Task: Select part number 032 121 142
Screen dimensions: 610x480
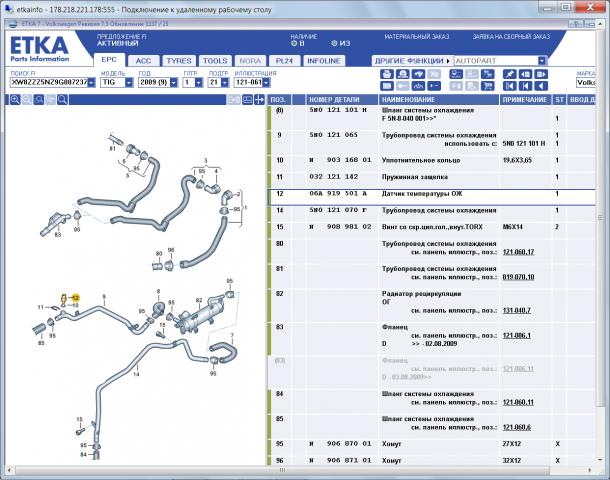Action: point(333,177)
